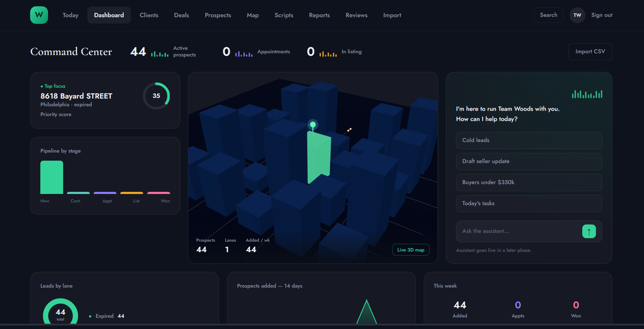644x329 pixels.
Task: Open the TW user avatar
Action: [577, 15]
